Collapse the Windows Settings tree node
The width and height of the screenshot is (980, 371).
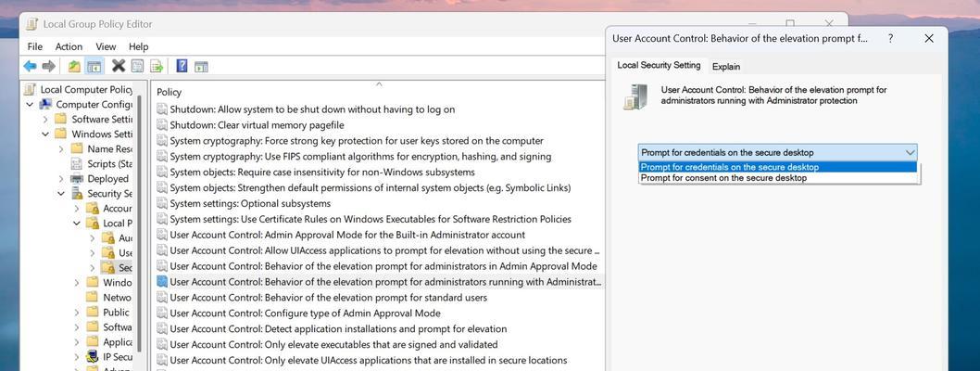pyautogui.click(x=45, y=134)
